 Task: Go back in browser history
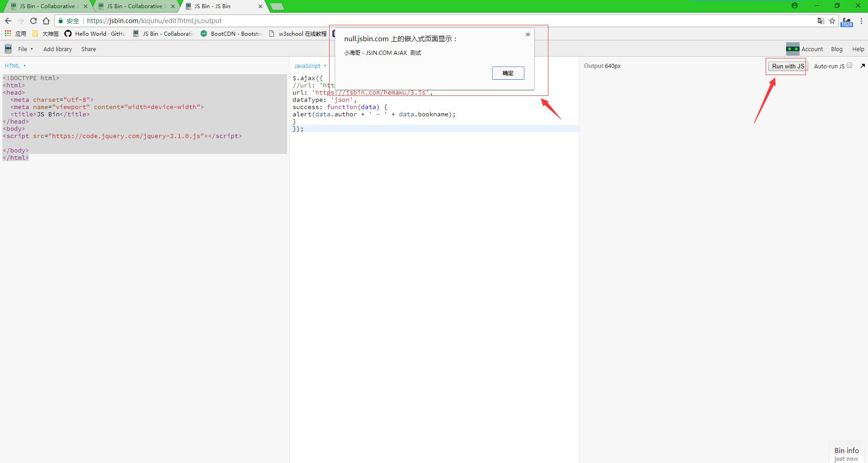(8, 21)
